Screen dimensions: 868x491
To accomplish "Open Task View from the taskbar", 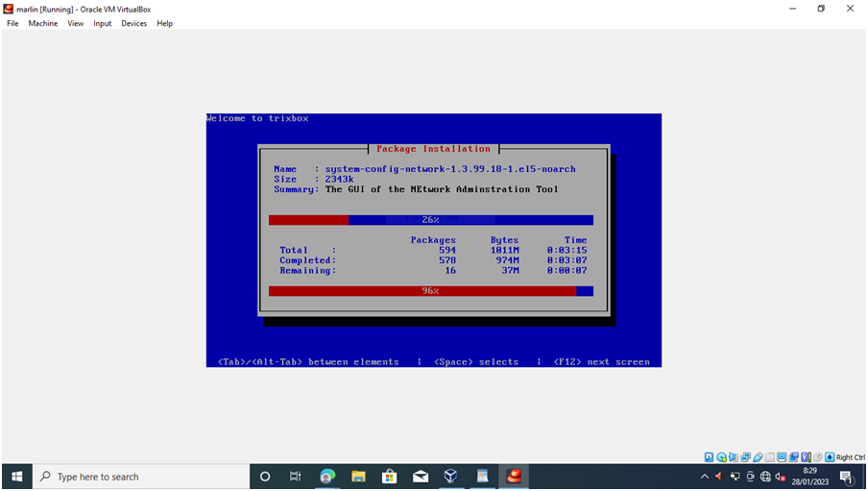I will pos(295,477).
